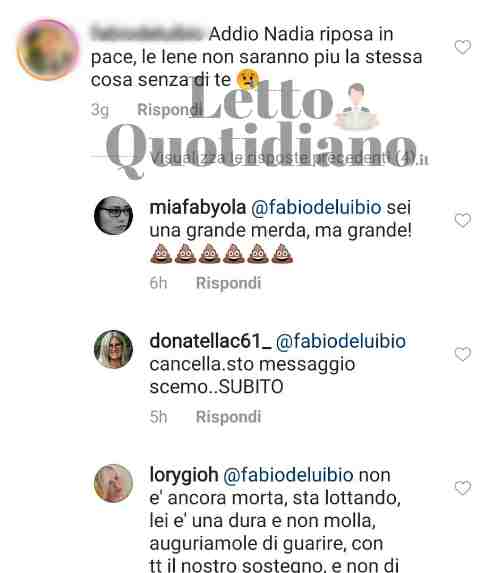
Task: Select the '6h' timestamp on miafabyola's comment
Action: [158, 283]
